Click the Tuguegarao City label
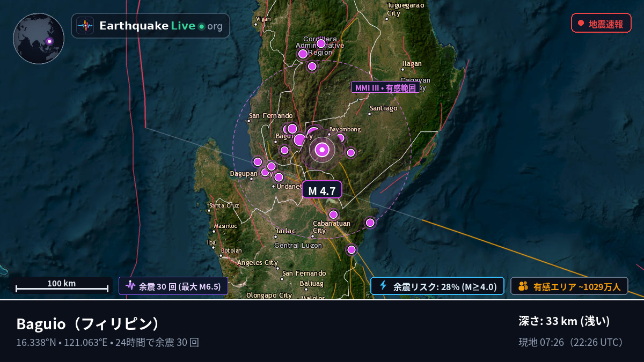 [406, 9]
